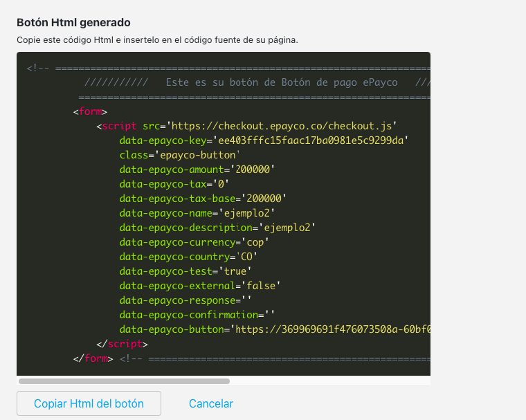Click the data-epayco-name='ejemplo2' line
The height and width of the screenshot is (420, 526).
coord(197,213)
